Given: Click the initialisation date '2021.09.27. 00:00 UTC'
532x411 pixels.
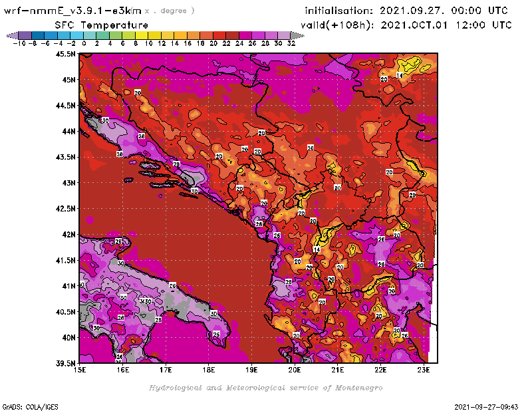Looking at the screenshot, I should 444,11.
